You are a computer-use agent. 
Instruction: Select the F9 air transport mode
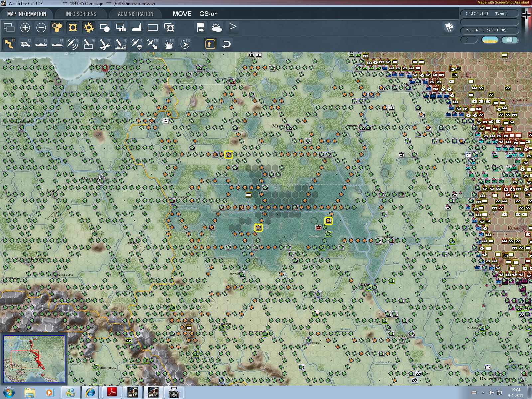(x=137, y=44)
